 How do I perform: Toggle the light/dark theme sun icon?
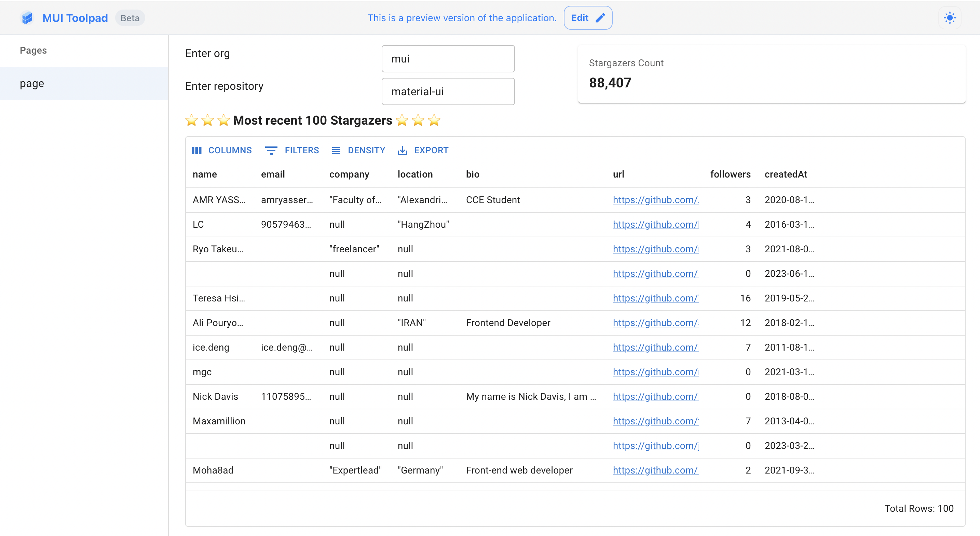(950, 18)
